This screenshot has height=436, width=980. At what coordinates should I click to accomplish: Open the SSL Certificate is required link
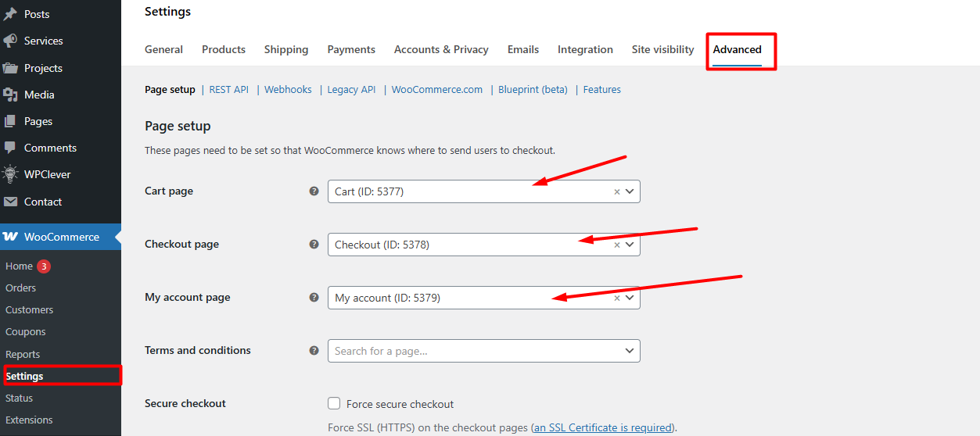(602, 427)
